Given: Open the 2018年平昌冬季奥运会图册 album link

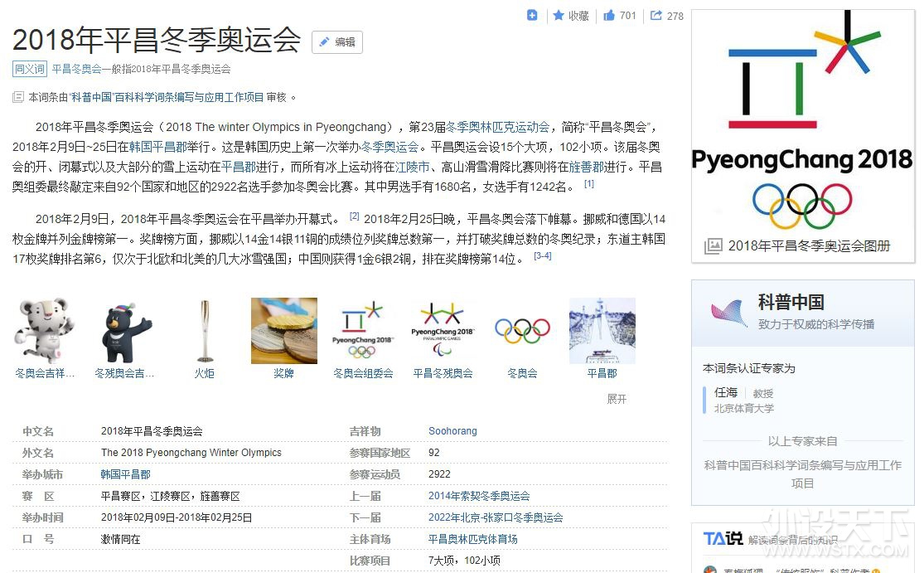Looking at the screenshot, I should [809, 245].
